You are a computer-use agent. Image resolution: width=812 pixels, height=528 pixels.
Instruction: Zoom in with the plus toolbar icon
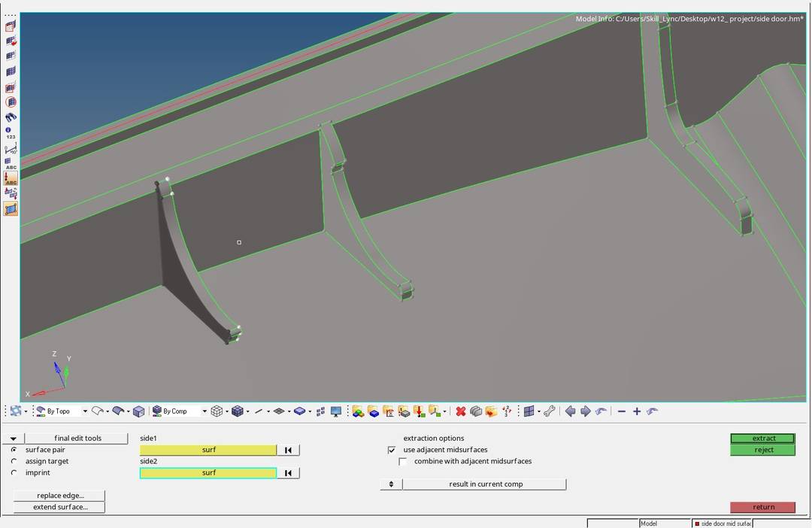[x=636, y=411]
